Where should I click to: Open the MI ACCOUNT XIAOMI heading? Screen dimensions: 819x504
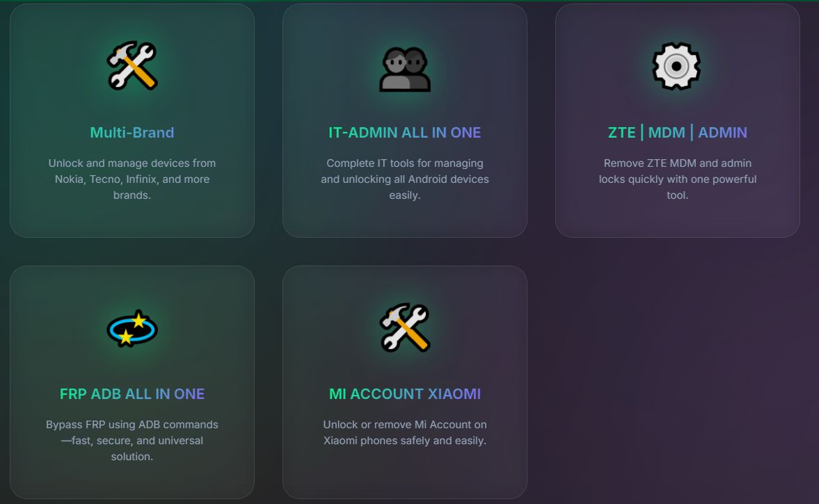405,394
